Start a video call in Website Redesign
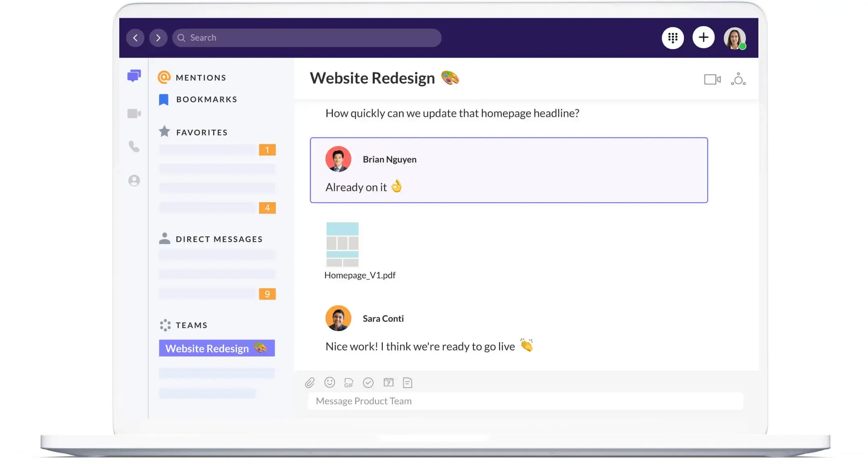This screenshot has height=464, width=868. 712,79
